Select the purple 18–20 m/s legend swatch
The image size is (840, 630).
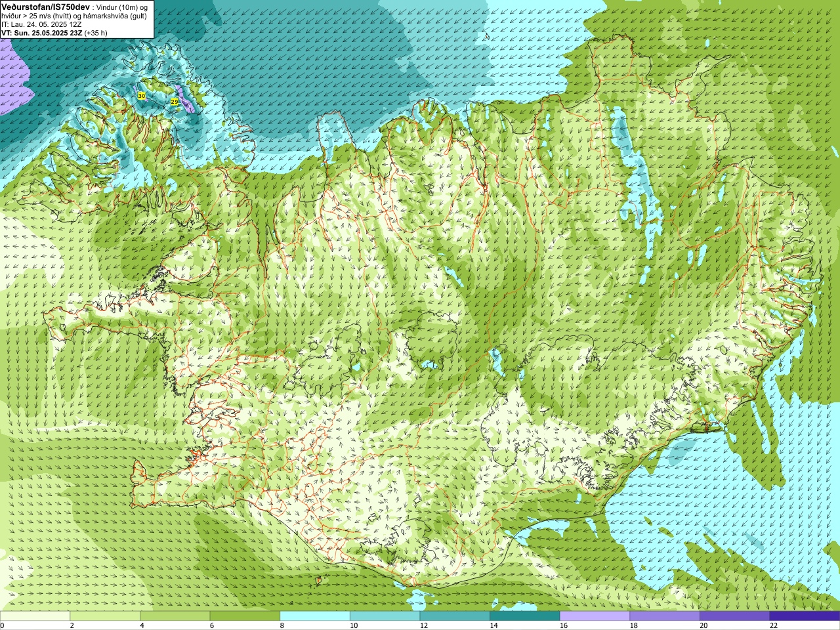point(664,616)
